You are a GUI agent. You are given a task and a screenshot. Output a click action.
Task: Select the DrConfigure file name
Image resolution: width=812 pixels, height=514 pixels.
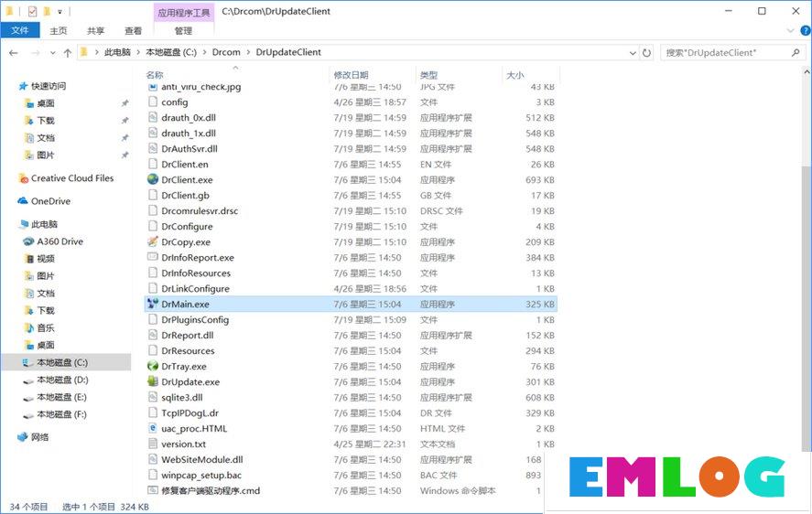[x=187, y=226]
